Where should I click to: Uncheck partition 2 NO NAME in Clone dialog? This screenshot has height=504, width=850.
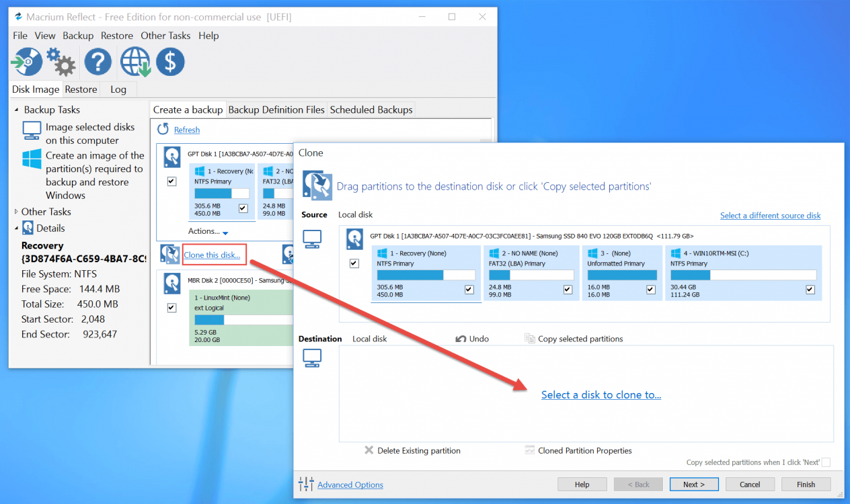(x=568, y=290)
